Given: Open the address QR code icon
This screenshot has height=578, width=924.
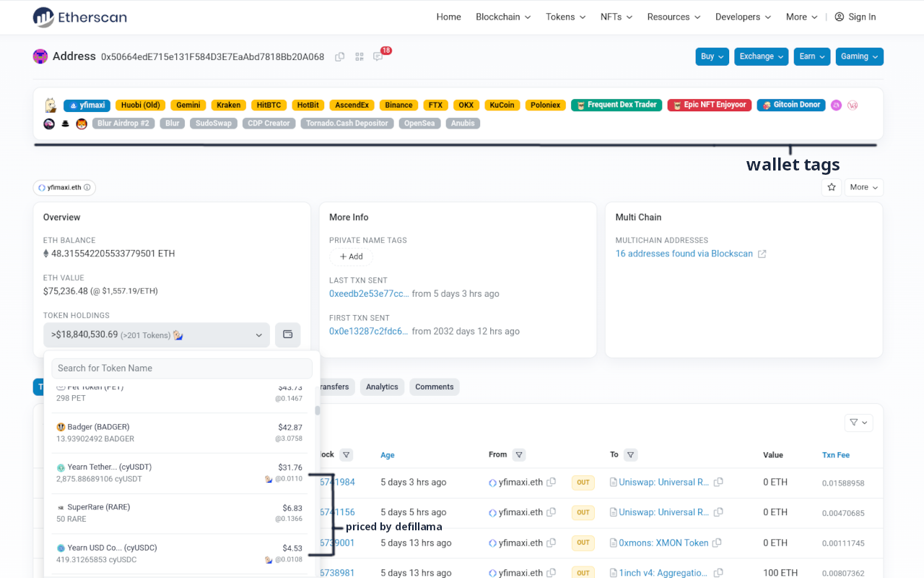Looking at the screenshot, I should tap(359, 56).
